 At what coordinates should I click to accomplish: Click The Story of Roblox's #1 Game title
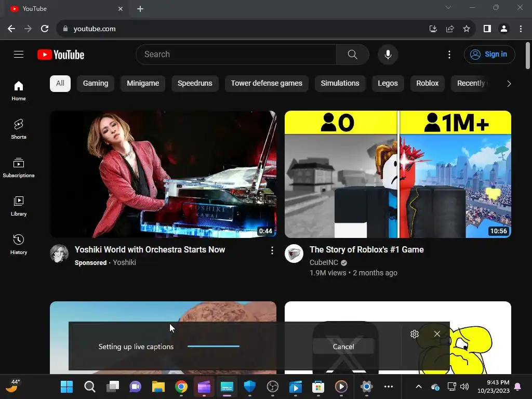[367, 250]
